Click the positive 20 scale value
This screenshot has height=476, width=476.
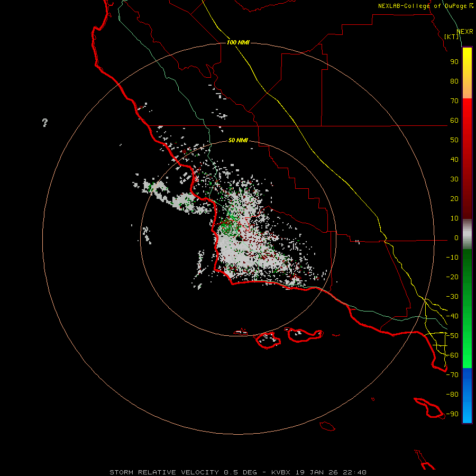click(x=454, y=199)
